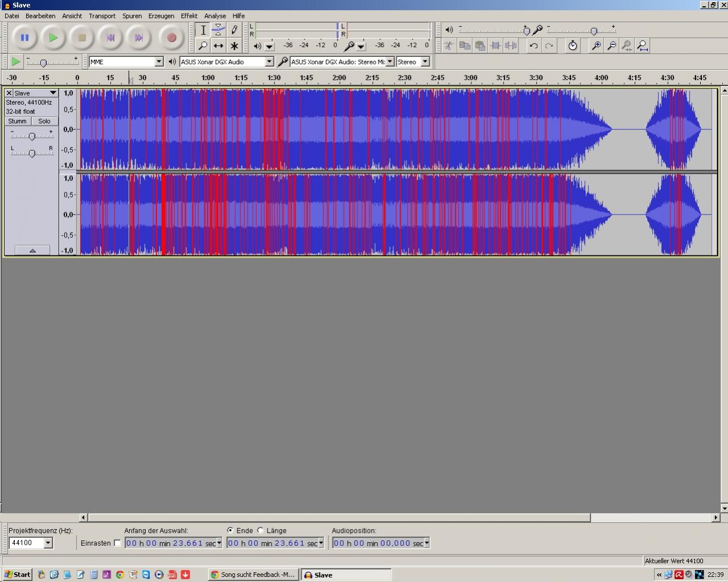Viewport: 728px width, 582px height.
Task: Select the Ende radio button
Action: 231,530
